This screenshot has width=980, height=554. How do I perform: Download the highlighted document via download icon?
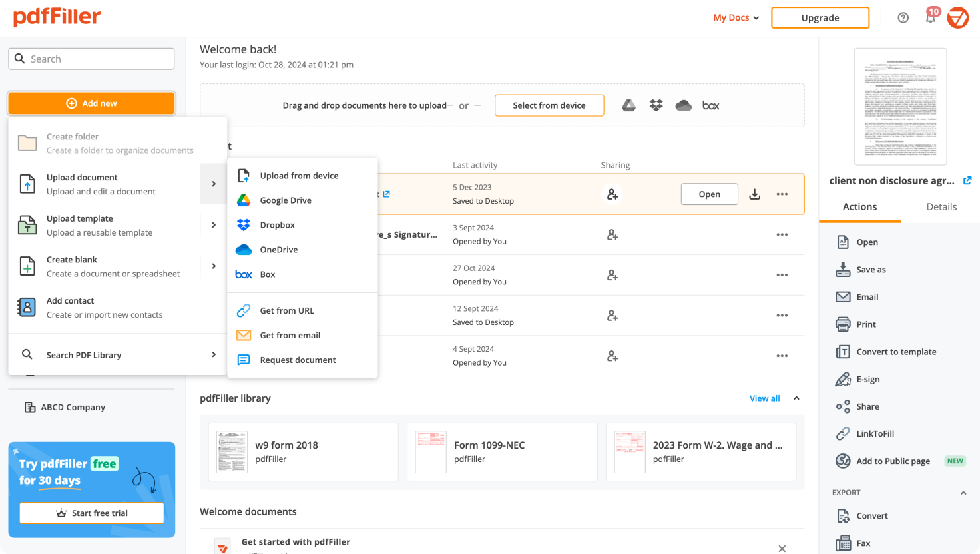point(755,194)
